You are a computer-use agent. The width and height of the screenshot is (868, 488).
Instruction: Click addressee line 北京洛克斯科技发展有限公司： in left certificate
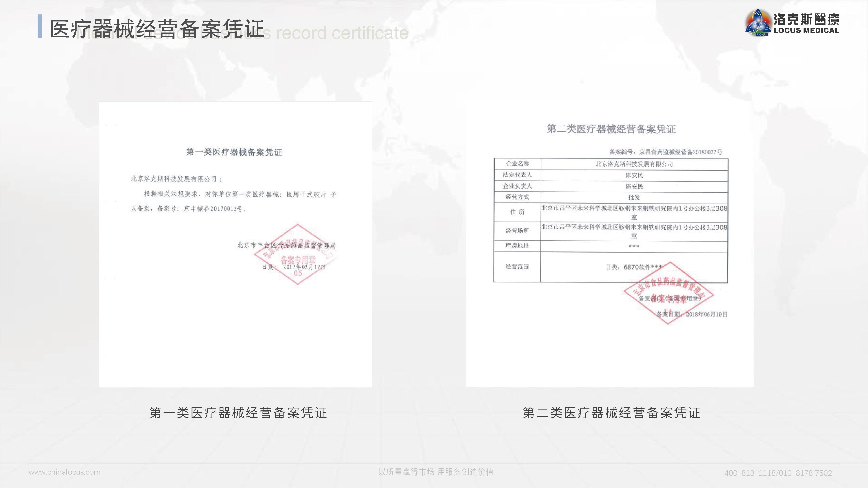177,179
